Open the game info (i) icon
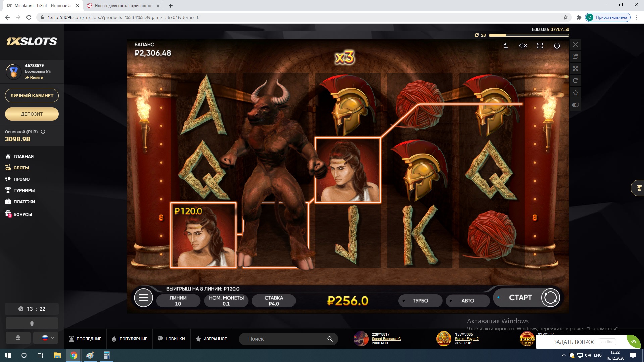 [506, 46]
